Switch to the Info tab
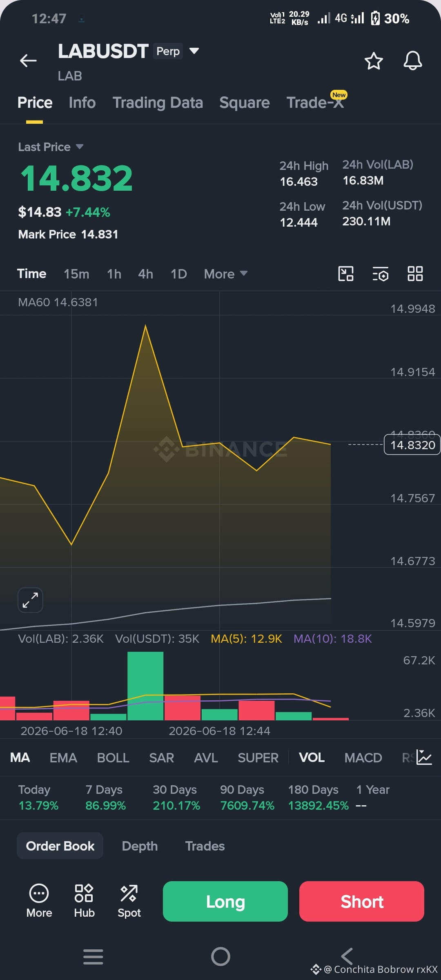The image size is (441, 980). (82, 102)
